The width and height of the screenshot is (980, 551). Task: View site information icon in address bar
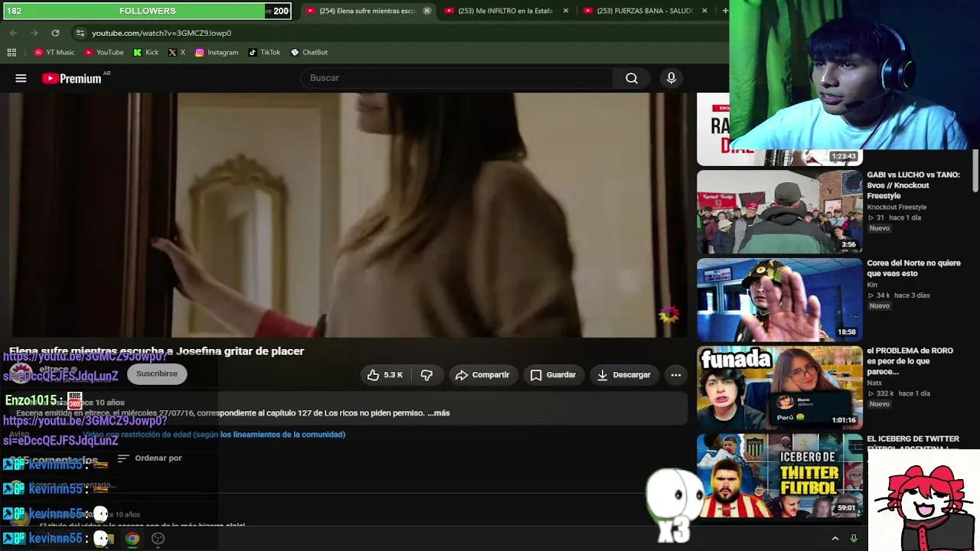click(80, 33)
